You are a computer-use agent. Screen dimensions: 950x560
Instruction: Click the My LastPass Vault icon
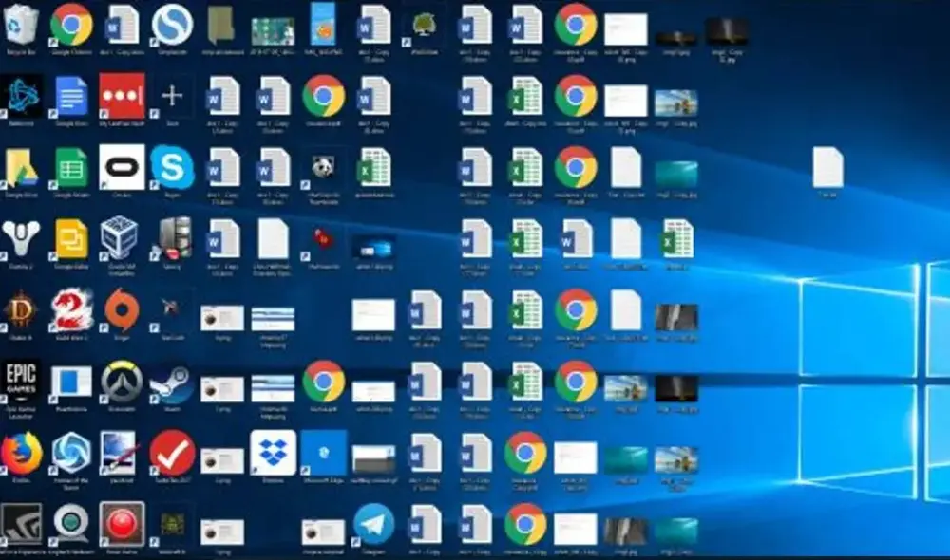click(122, 97)
